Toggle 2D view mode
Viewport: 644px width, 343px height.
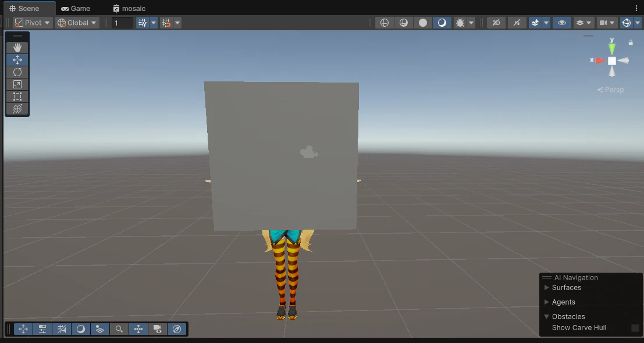coord(496,23)
